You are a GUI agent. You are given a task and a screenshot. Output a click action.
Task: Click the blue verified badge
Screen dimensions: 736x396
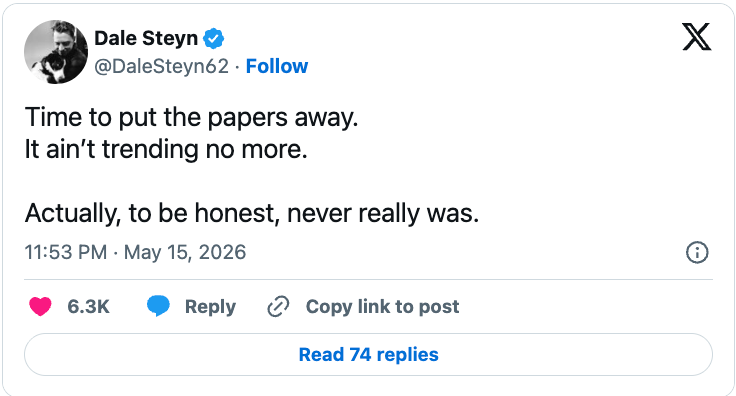point(214,38)
